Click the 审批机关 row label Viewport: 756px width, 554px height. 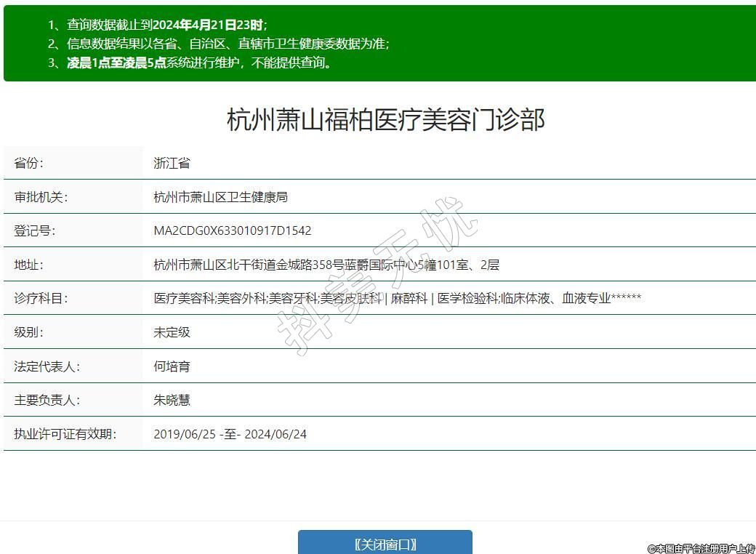point(41,197)
